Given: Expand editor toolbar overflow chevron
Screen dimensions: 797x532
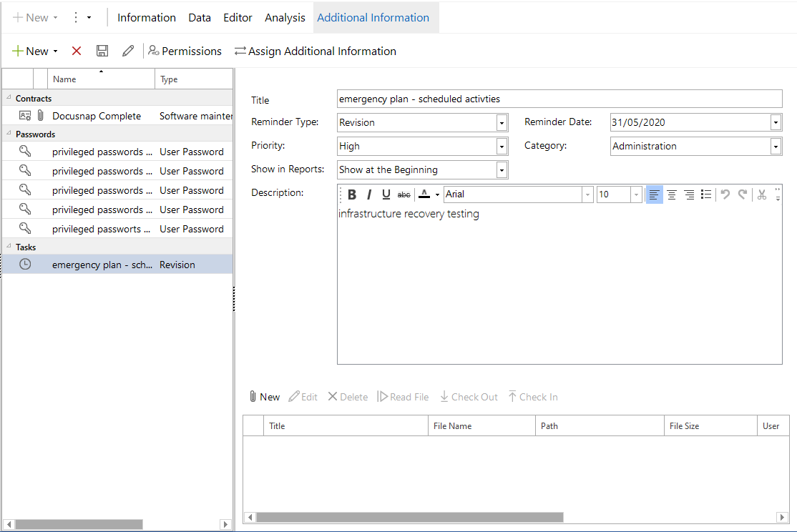Looking at the screenshot, I should click(778, 194).
